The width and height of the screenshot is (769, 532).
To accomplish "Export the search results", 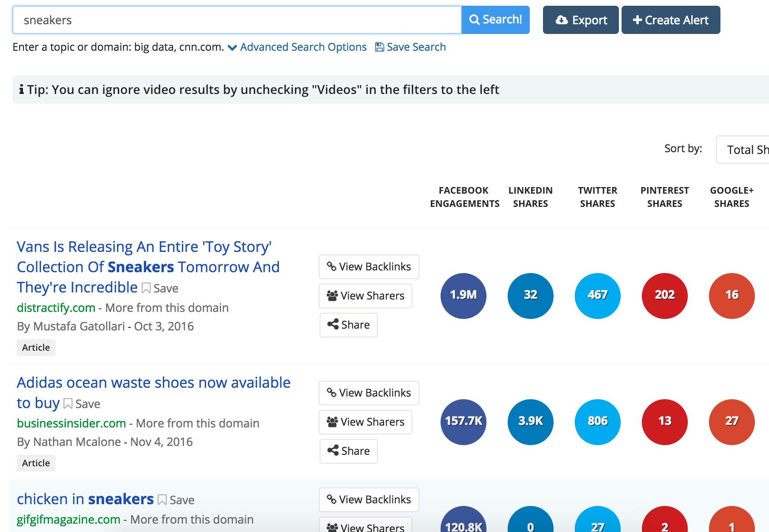I will click(581, 20).
